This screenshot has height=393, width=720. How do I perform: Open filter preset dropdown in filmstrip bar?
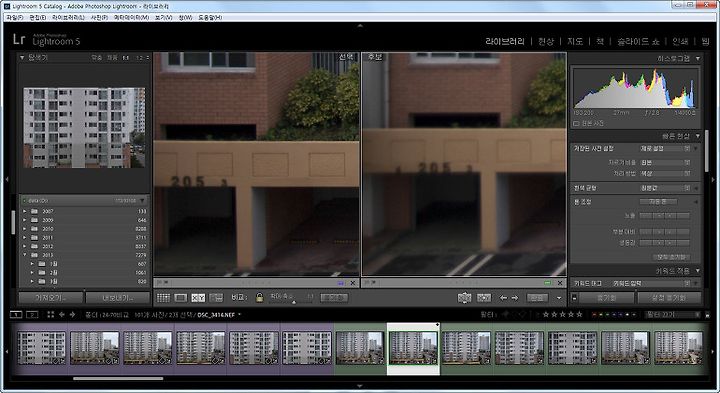[x=672, y=314]
